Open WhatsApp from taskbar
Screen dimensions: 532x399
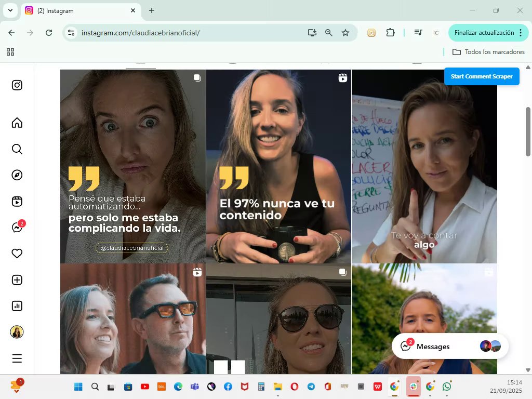(447, 387)
